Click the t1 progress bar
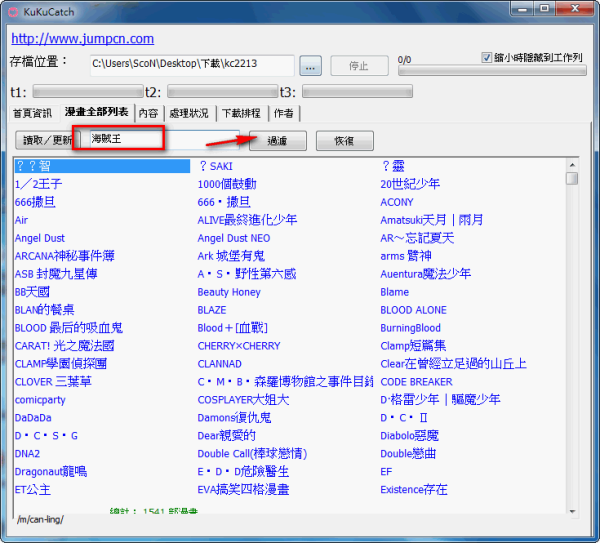 [x=88, y=92]
